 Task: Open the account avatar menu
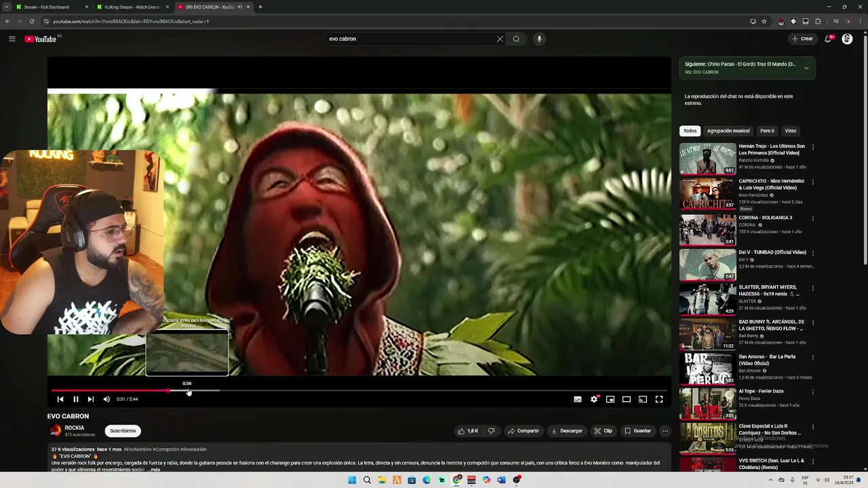coord(847,39)
